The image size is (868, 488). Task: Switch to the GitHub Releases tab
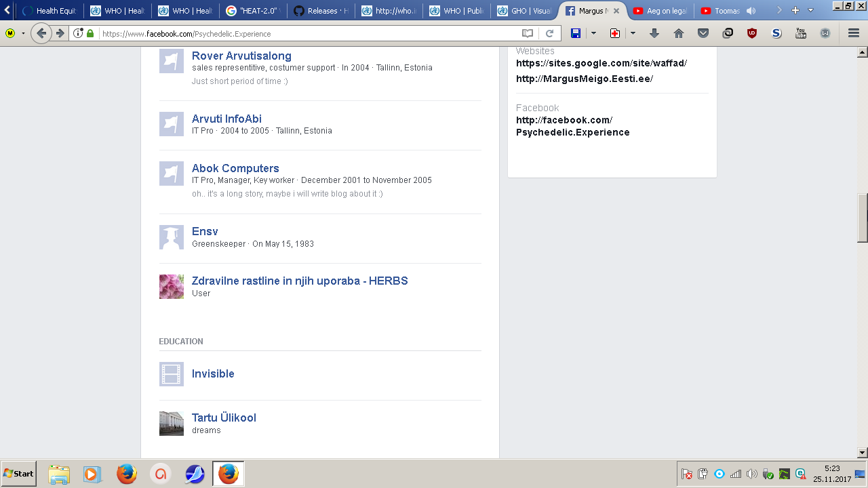click(320, 11)
